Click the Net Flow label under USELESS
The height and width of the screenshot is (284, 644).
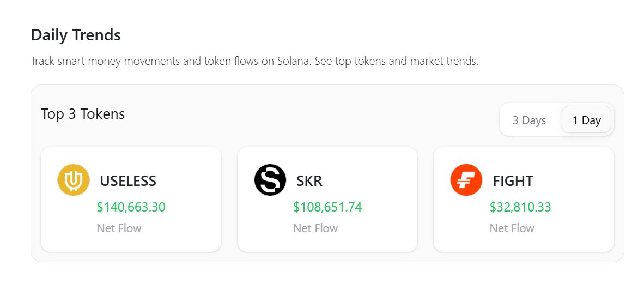pyautogui.click(x=119, y=228)
